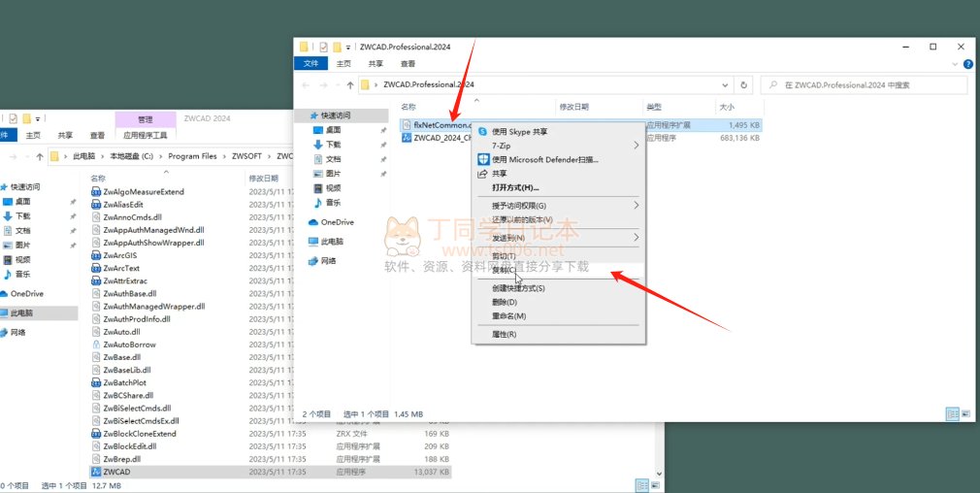Screen dimensions: 980x493
Task: Switch front window to details view icon
Action: click(953, 413)
